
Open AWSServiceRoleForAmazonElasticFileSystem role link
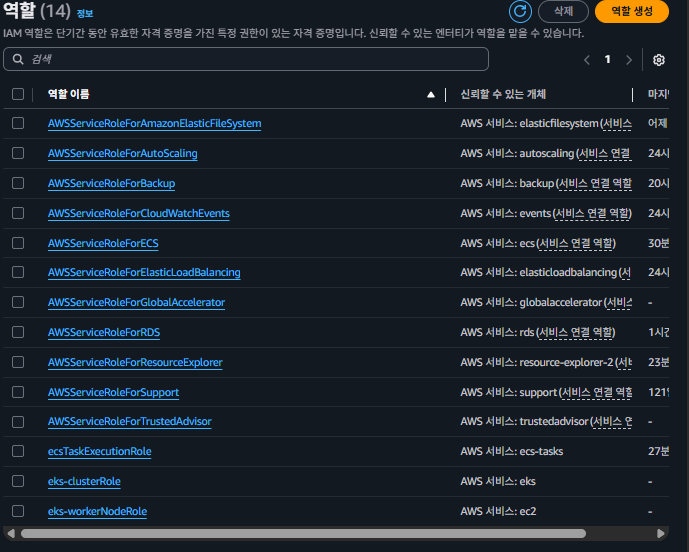[x=155, y=123]
